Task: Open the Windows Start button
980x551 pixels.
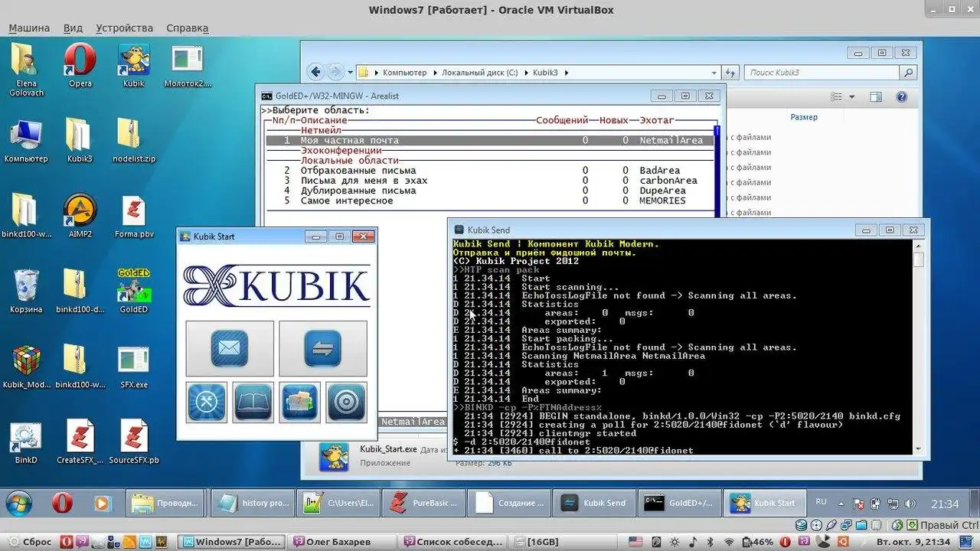Action: point(18,504)
